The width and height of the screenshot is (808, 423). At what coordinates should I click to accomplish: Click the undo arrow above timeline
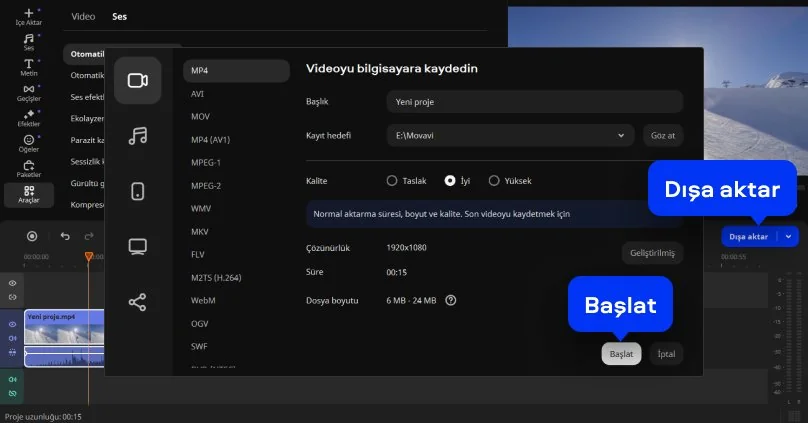[65, 236]
